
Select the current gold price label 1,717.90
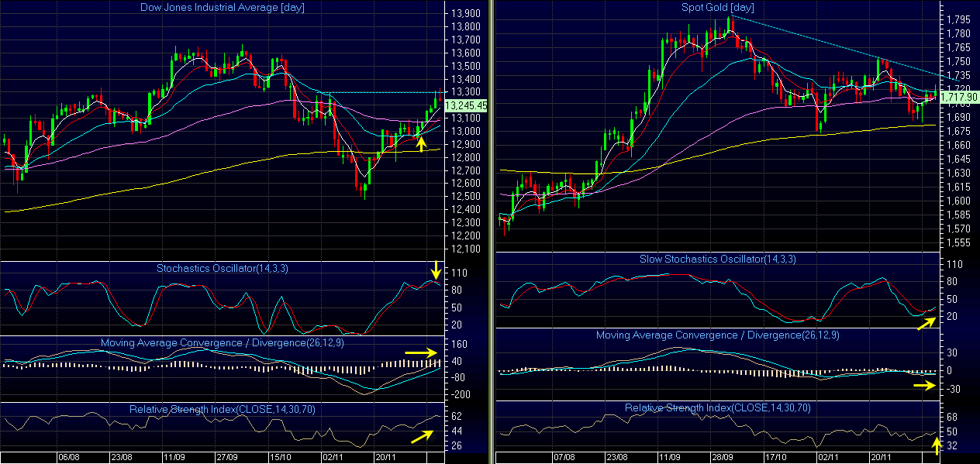coord(960,97)
